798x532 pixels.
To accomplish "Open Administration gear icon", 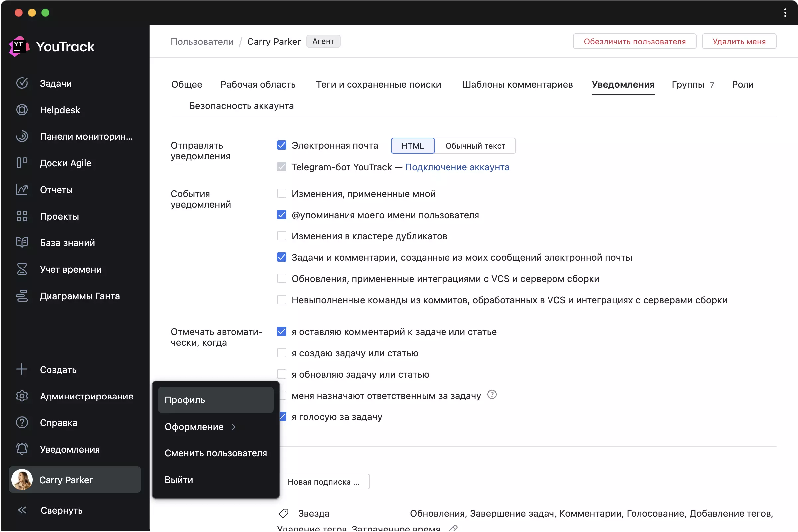I will pos(22,396).
